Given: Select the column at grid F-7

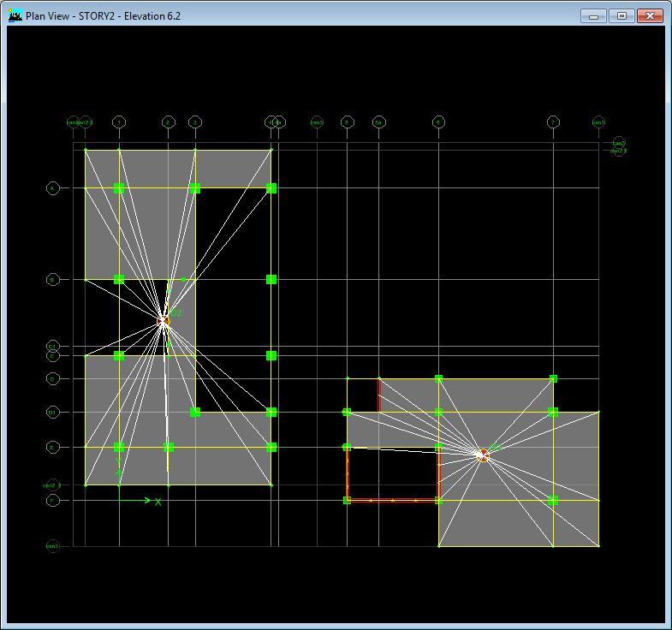Looking at the screenshot, I should pos(553,500).
